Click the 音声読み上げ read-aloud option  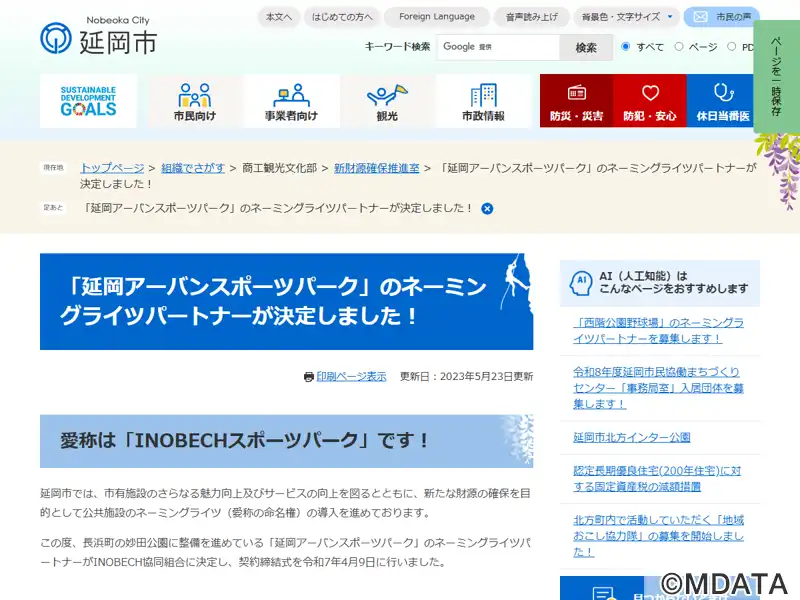tap(532, 17)
